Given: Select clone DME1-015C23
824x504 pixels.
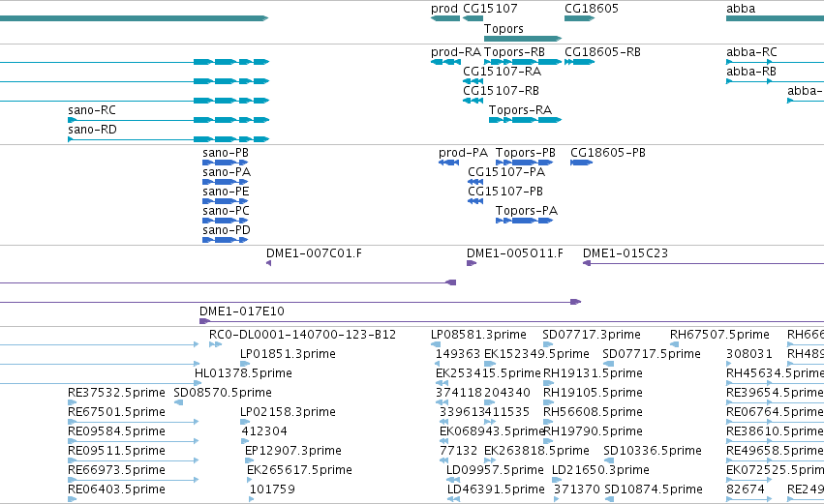Looking at the screenshot, I should click(x=703, y=263).
